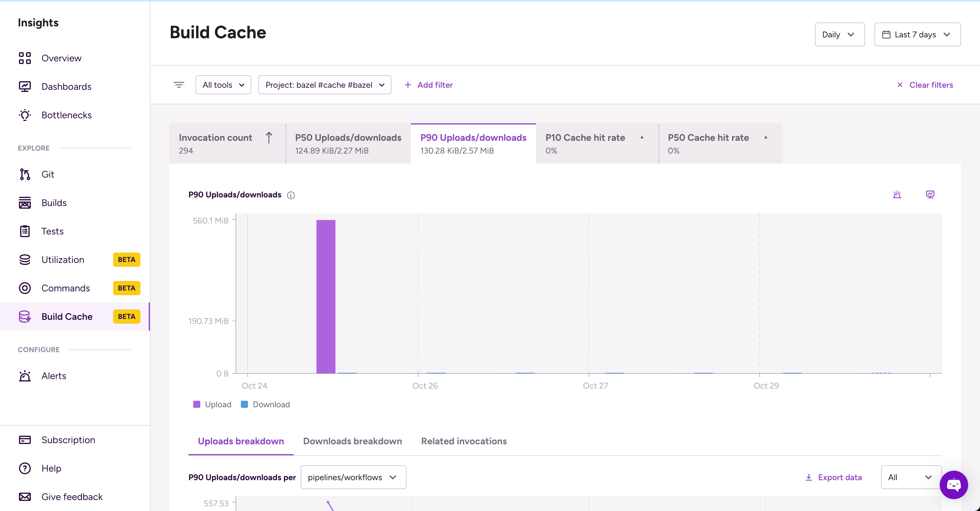Screen dimensions: 980x511
Task: Open the Utilization beta page
Action: pyautogui.click(x=63, y=259)
